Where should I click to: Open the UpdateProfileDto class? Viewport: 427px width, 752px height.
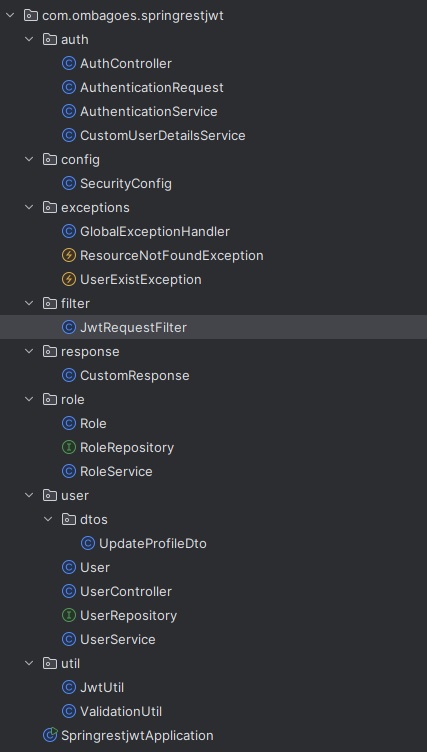pos(153,543)
